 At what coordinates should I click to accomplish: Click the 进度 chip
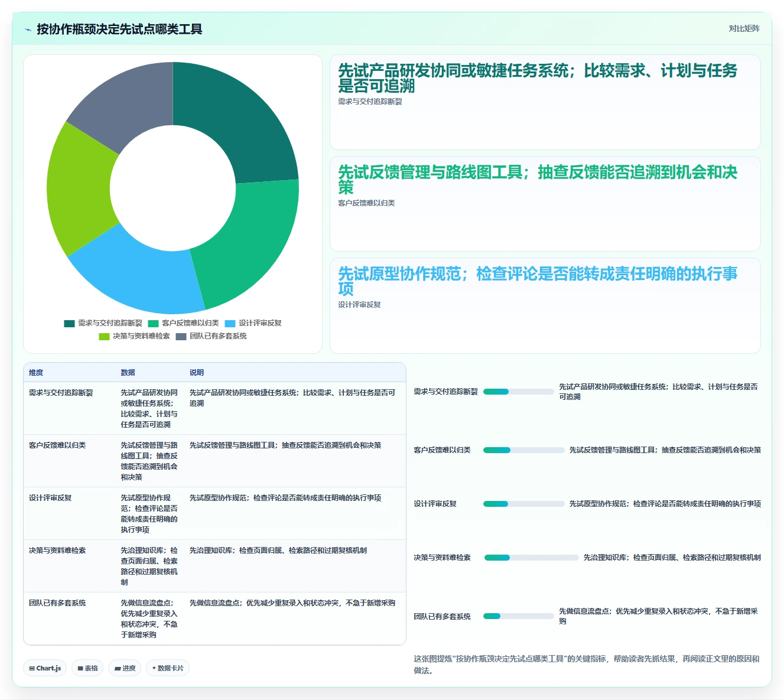tap(125, 668)
